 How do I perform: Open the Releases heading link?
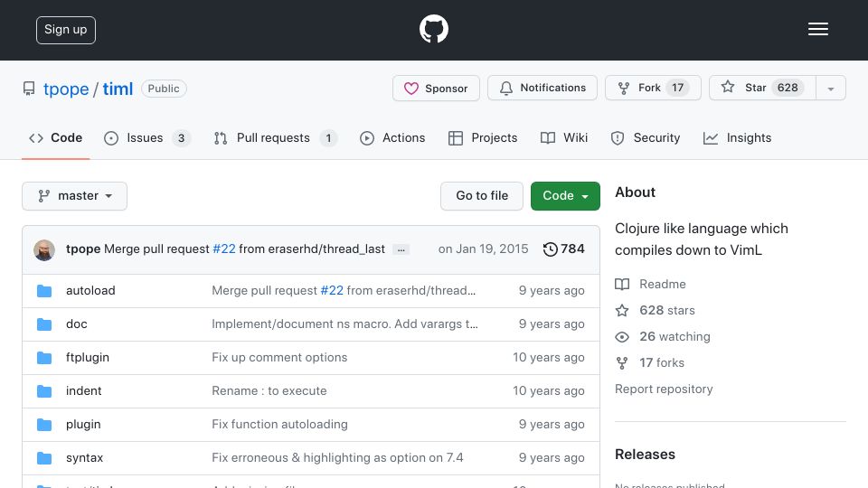645,455
